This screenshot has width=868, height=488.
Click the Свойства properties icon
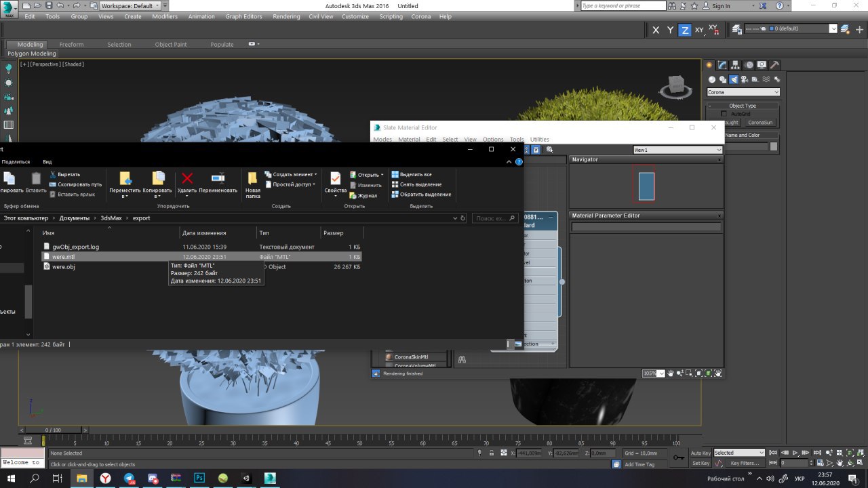pyautogui.click(x=335, y=178)
